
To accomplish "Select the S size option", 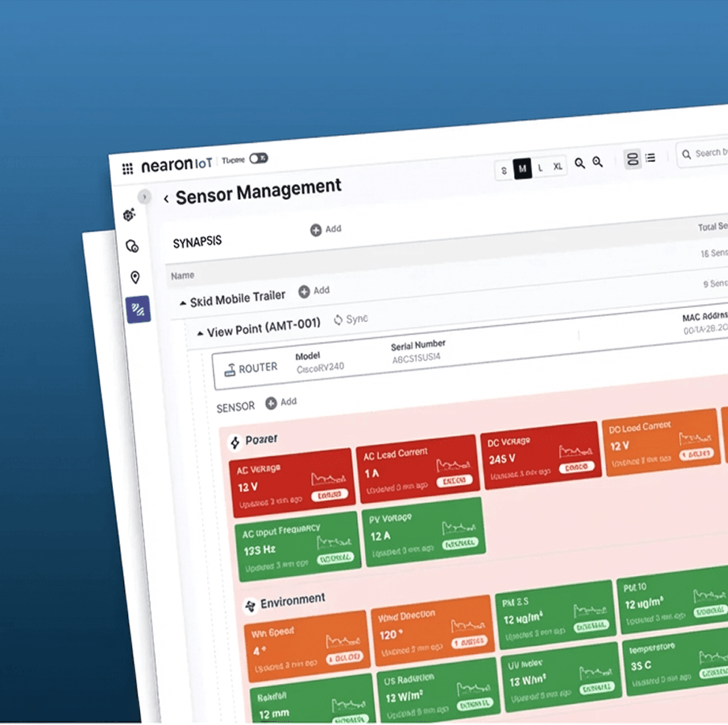I will [504, 170].
